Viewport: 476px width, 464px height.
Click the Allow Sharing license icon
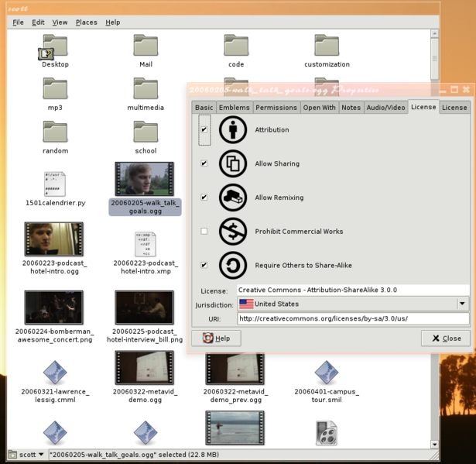[x=233, y=163]
